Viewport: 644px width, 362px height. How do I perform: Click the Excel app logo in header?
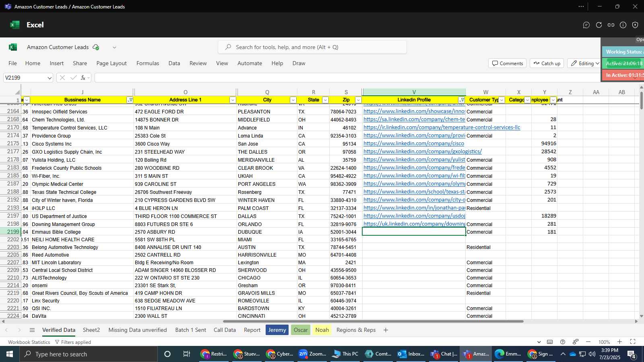click(15, 25)
